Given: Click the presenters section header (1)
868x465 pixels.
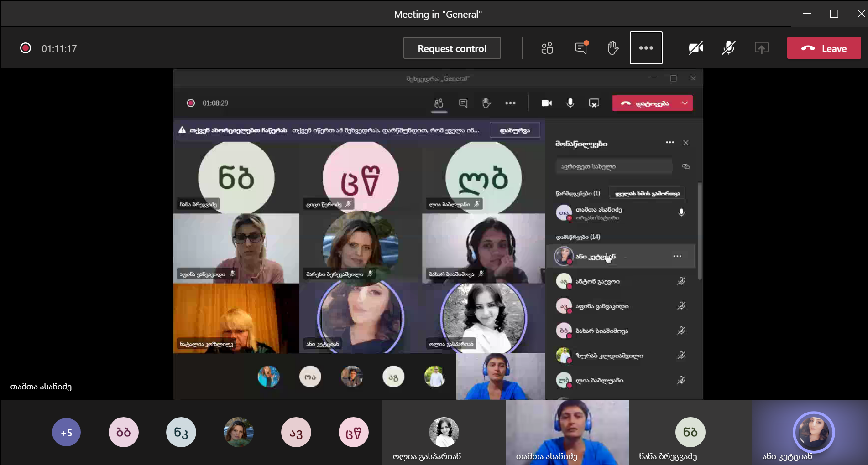Looking at the screenshot, I should 578,193.
